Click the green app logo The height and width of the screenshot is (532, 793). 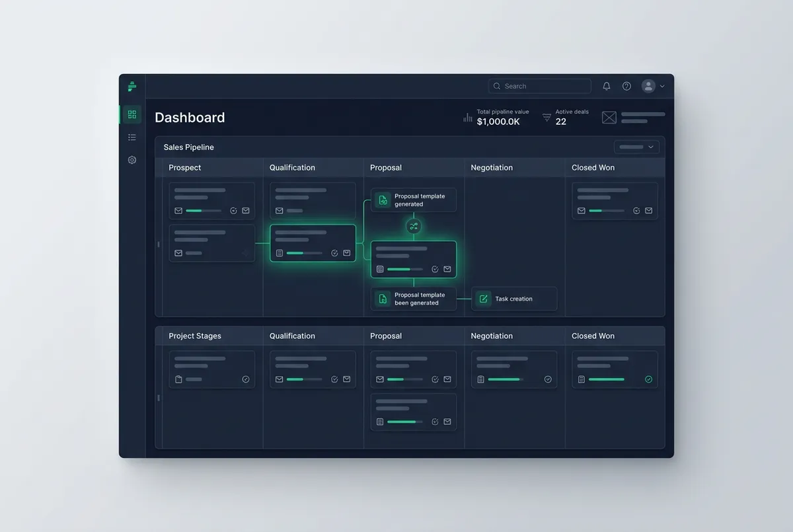132,86
